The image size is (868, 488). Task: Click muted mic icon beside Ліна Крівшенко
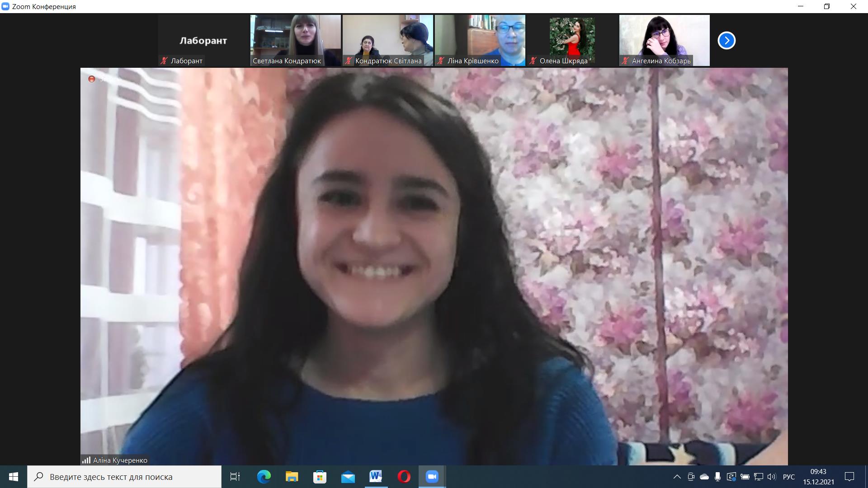(x=441, y=61)
